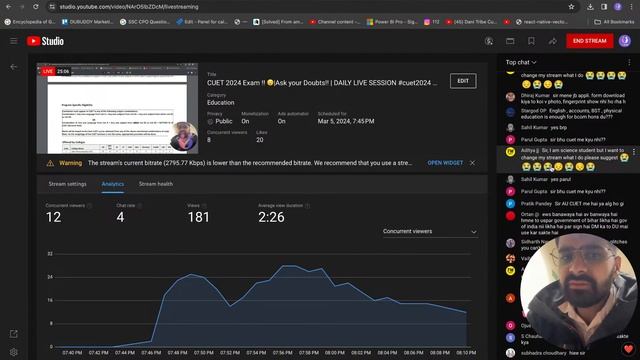Go back using the left arrow in sidebar
Viewport: 640px width, 360px height.
point(13,67)
